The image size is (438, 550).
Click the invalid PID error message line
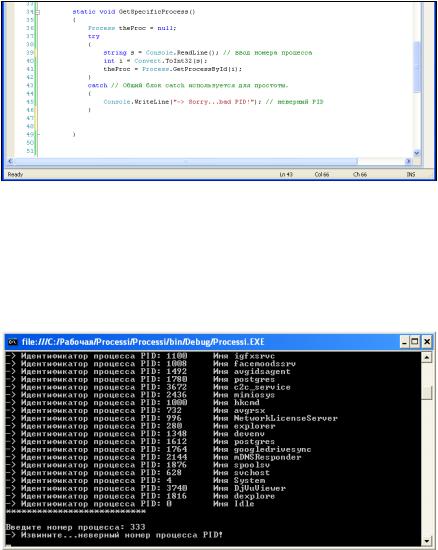point(114,535)
